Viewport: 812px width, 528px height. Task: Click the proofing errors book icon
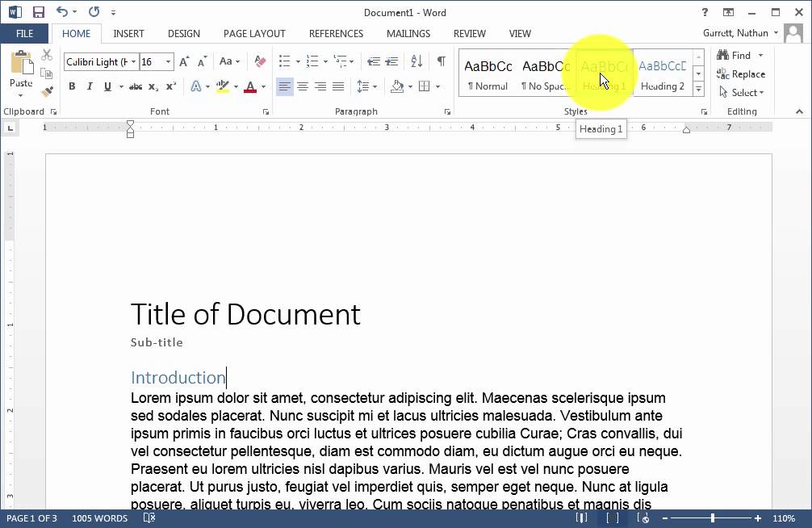click(149, 518)
